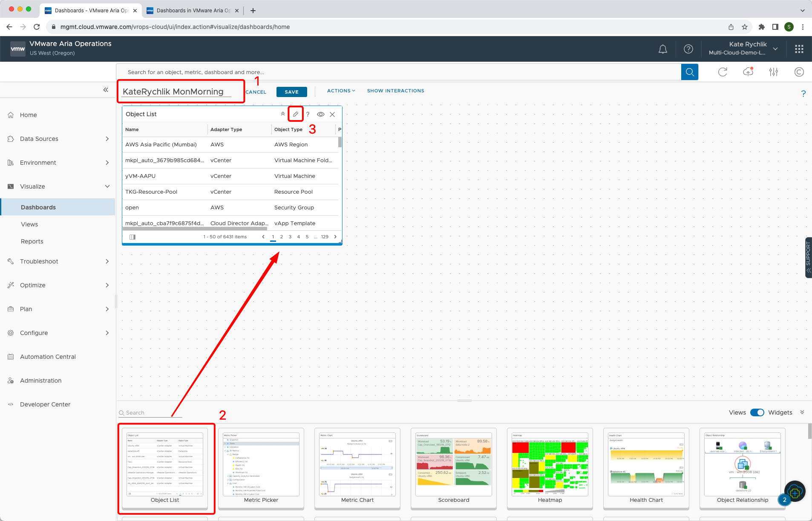Go to page 3 of the Object List
Viewport: 812px width, 521px height.
290,237
